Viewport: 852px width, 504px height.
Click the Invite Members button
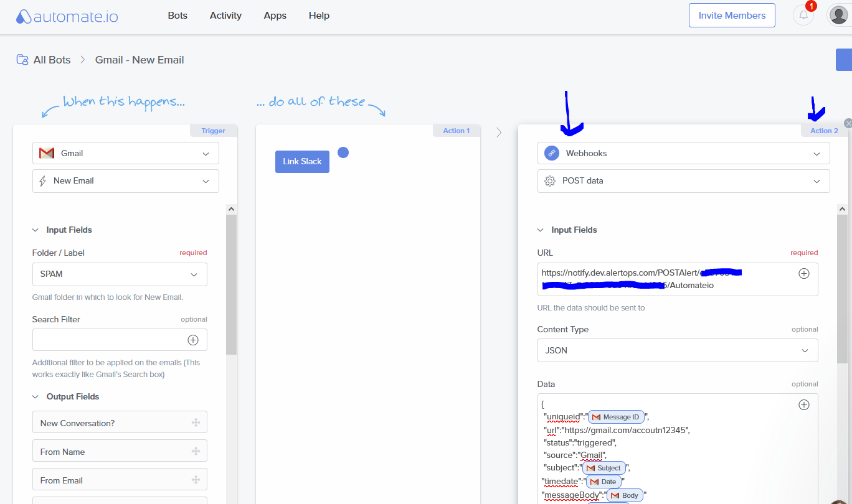732,16
